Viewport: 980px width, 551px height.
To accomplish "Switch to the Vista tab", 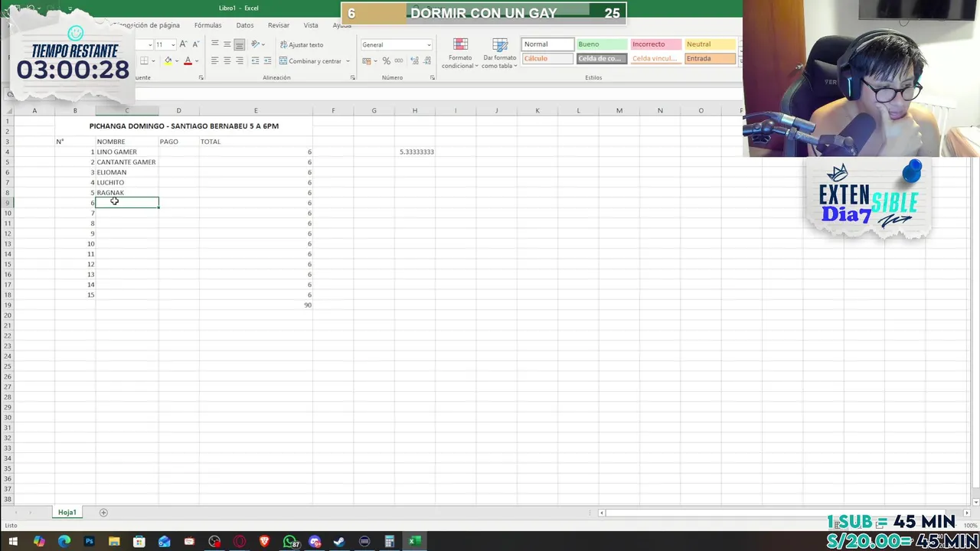I will [311, 25].
